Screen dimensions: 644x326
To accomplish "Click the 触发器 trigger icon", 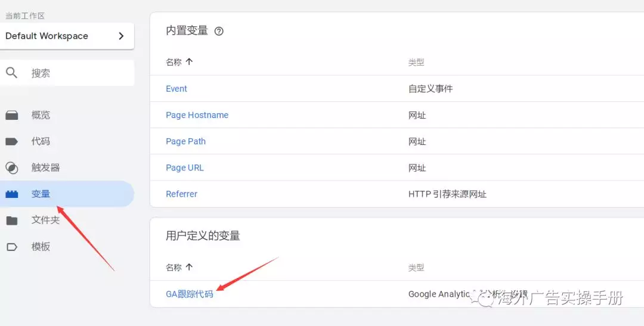I will [x=12, y=167].
